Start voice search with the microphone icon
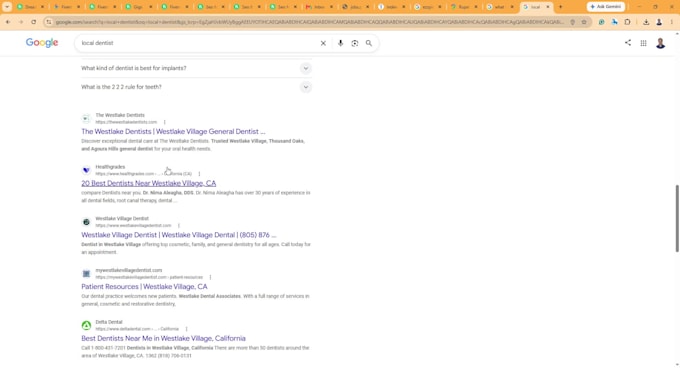 [x=340, y=43]
